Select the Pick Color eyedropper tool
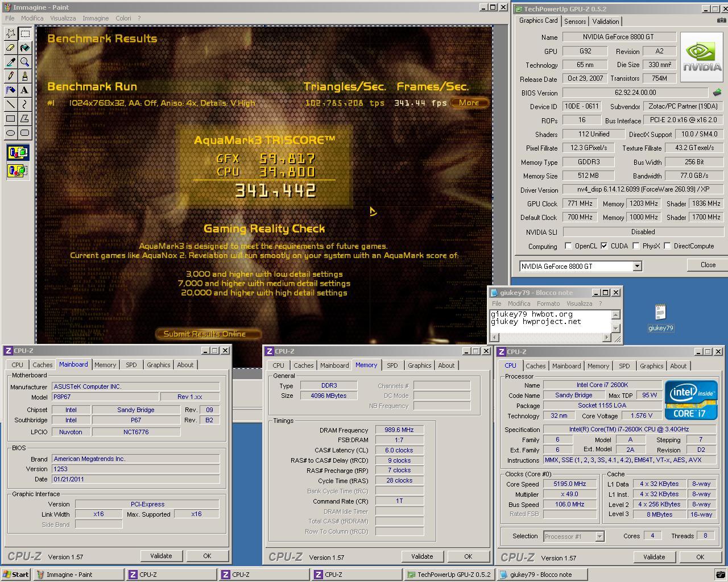Screen dimensions: 728x582 11,62
